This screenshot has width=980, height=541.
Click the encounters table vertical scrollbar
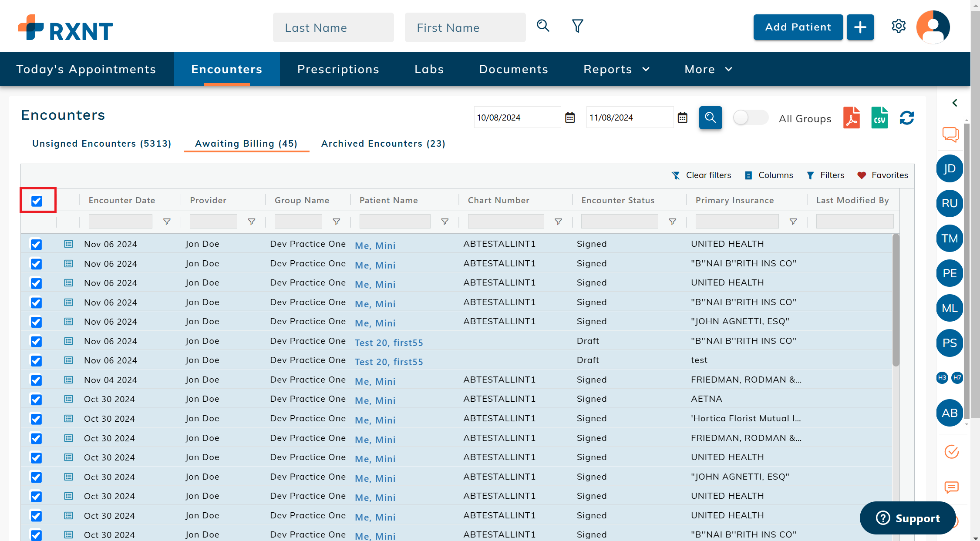pos(896,300)
